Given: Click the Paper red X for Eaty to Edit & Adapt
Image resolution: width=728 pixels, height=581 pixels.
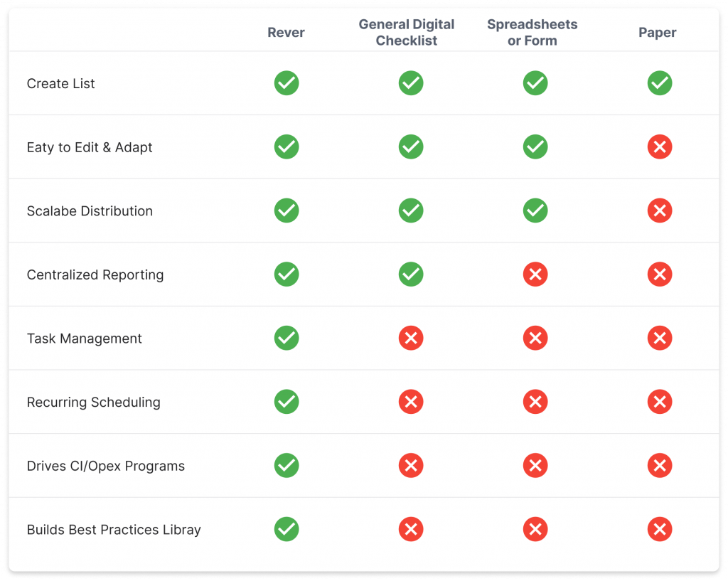Looking at the screenshot, I should (x=660, y=147).
